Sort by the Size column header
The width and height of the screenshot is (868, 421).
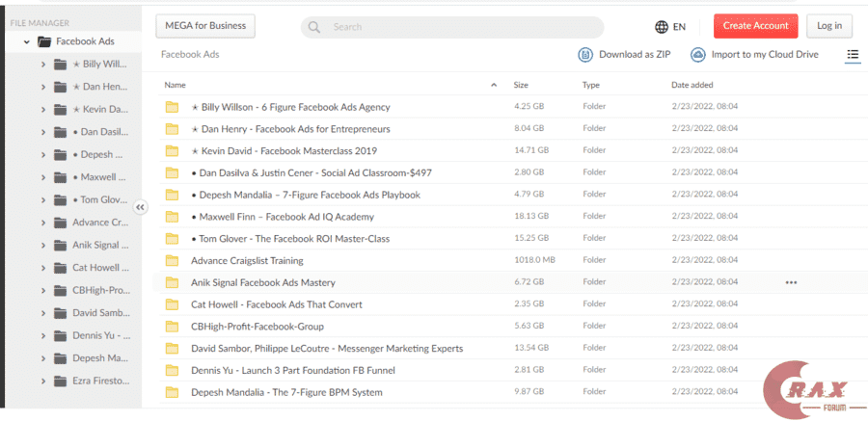click(x=521, y=85)
